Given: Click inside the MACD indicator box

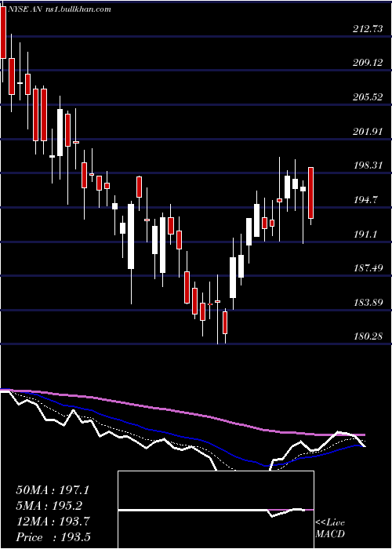Looking at the screenshot, I should (x=216, y=510).
